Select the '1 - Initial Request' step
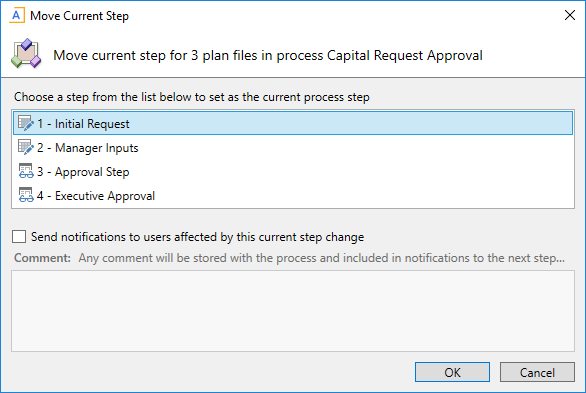 point(293,123)
